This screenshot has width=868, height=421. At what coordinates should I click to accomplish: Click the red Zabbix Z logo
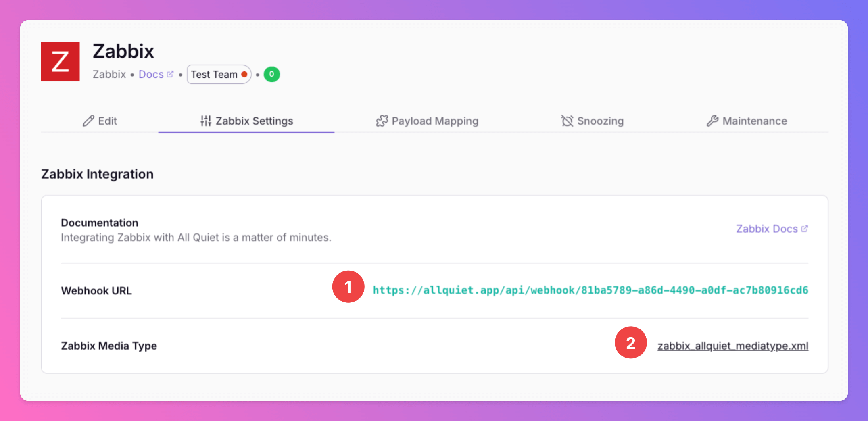[x=60, y=61]
